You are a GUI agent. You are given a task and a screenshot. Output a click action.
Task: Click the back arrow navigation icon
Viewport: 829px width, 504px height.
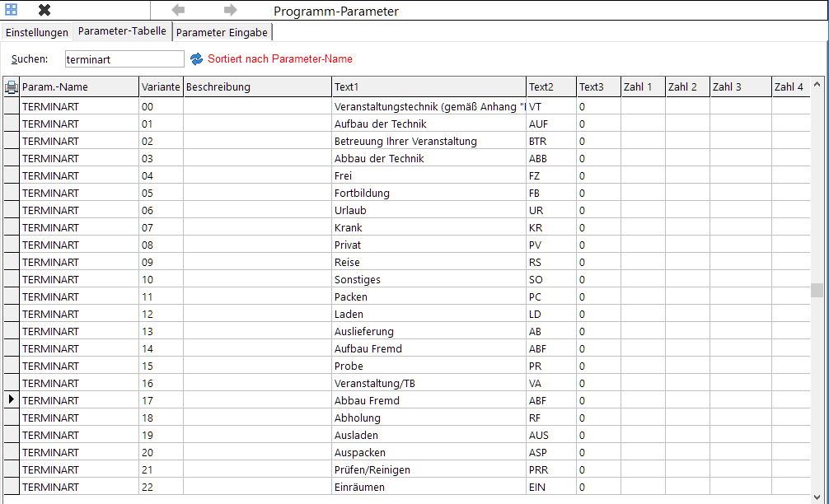coord(178,10)
